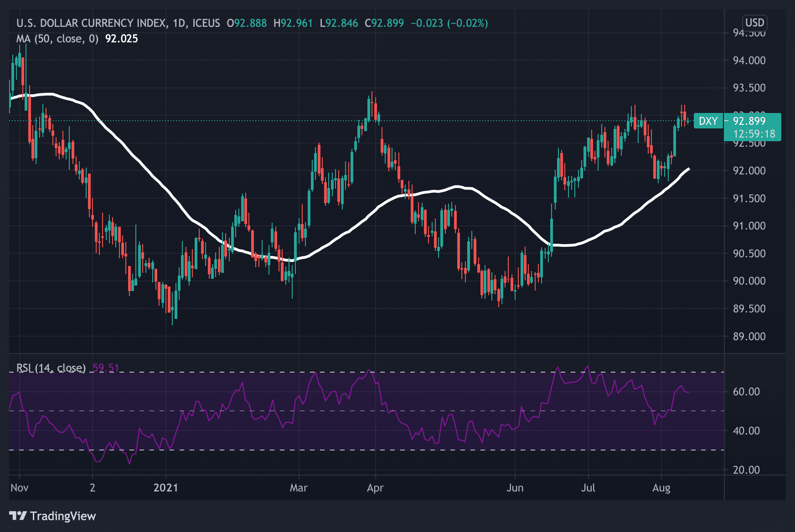The height and width of the screenshot is (532, 795).
Task: Click the RSI value 59.51
Action: 106,367
